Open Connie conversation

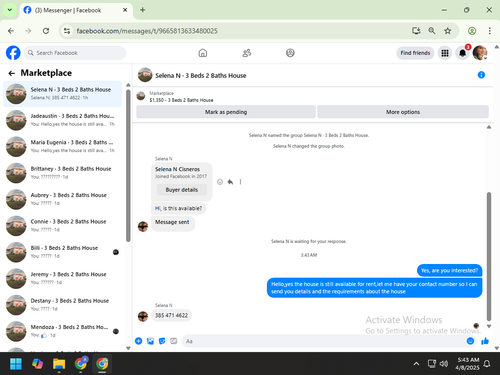[x=62, y=225]
